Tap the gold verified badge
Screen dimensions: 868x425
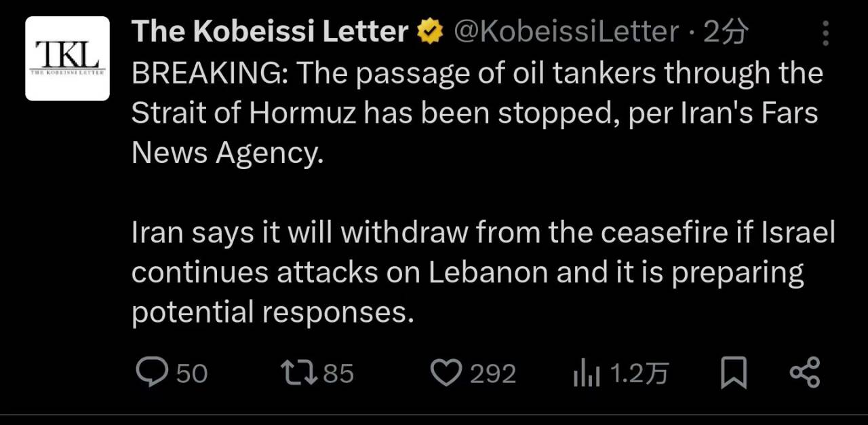tap(429, 32)
